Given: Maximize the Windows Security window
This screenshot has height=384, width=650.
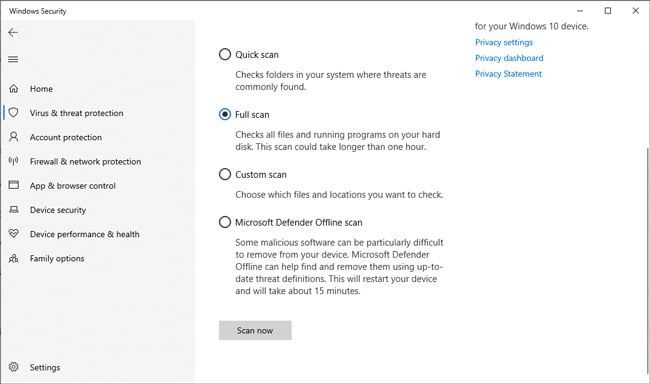Looking at the screenshot, I should (x=608, y=11).
